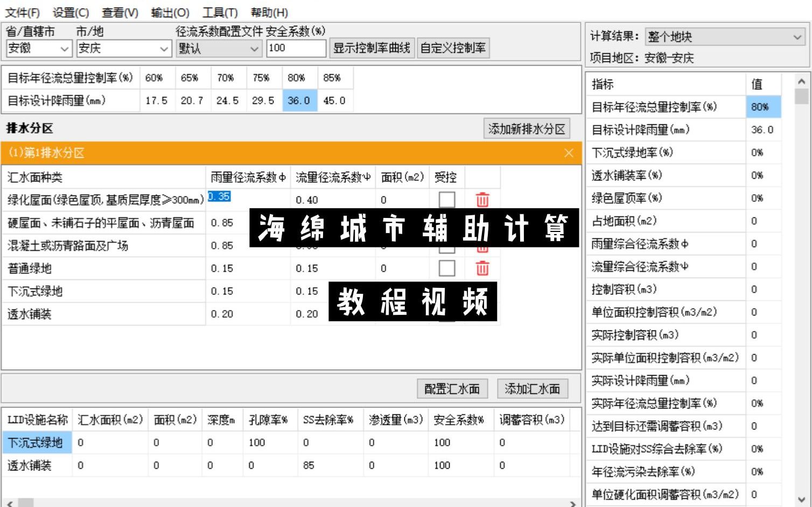Close the 第1排水分区 panel with the X
The width and height of the screenshot is (812, 507).
(569, 153)
